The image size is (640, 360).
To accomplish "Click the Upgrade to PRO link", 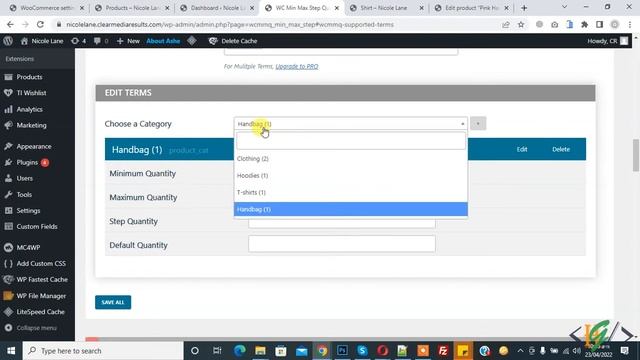I will (x=297, y=66).
